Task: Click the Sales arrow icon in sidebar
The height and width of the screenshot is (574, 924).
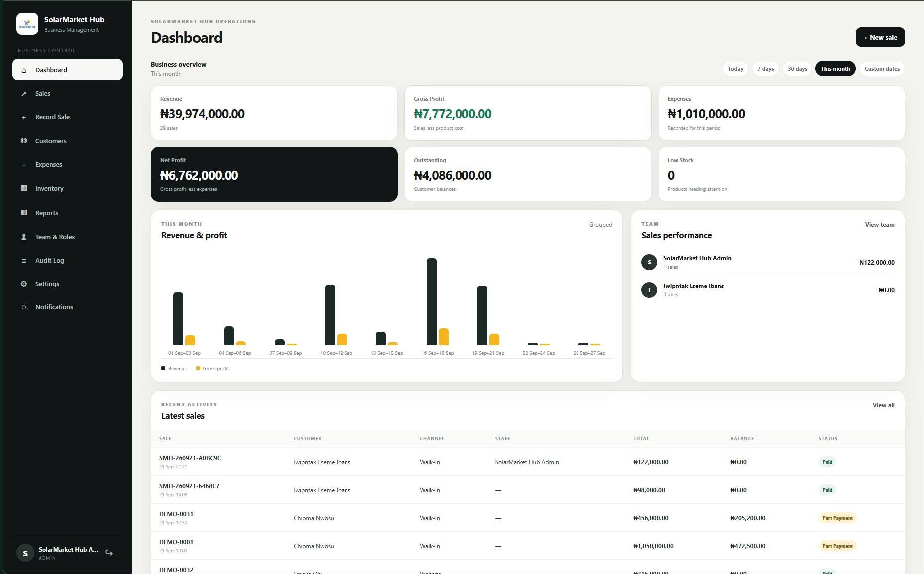Action: 24,94
